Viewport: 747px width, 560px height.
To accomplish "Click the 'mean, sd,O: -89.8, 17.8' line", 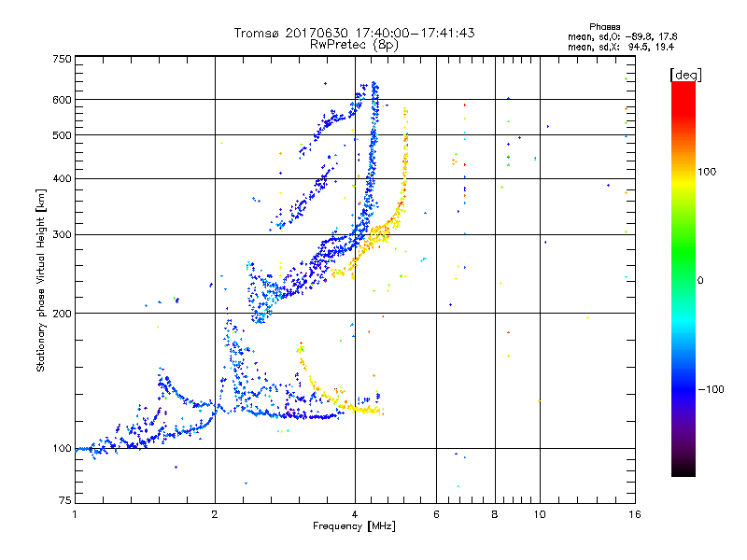I will pyautogui.click(x=622, y=36).
